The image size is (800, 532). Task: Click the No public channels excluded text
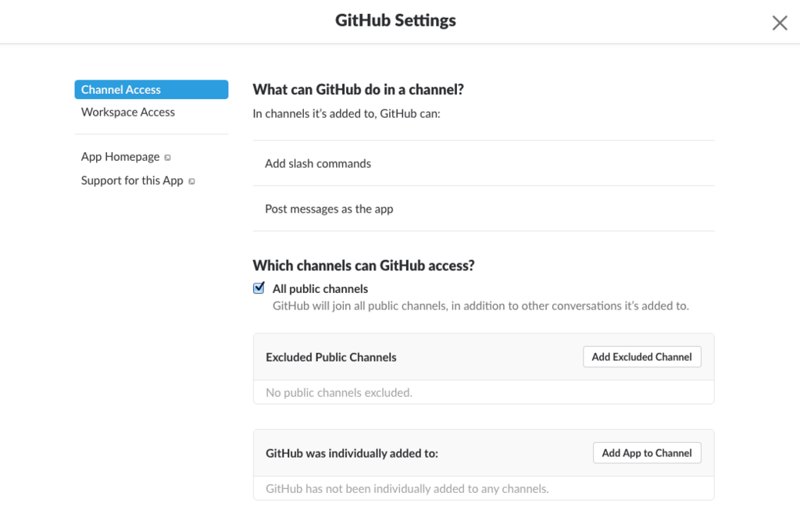339,393
